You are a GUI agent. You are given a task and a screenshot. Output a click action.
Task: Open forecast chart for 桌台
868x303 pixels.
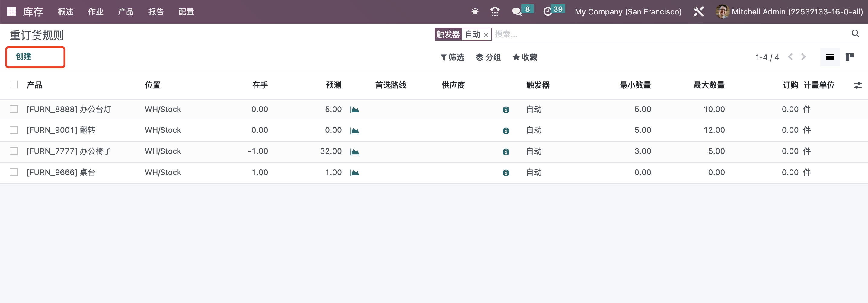pyautogui.click(x=355, y=173)
